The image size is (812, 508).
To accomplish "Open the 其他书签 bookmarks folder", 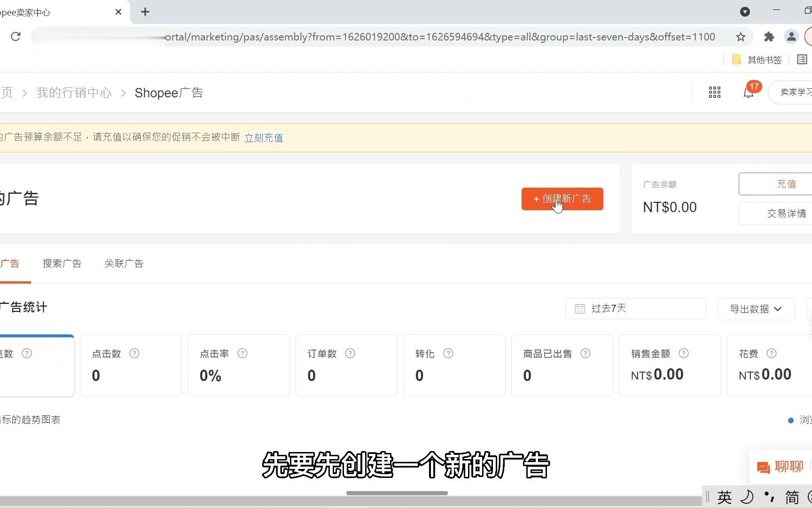I will [757, 60].
